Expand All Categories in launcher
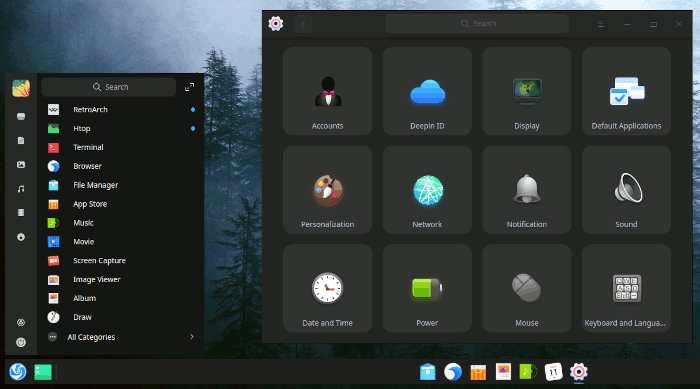 (121, 337)
